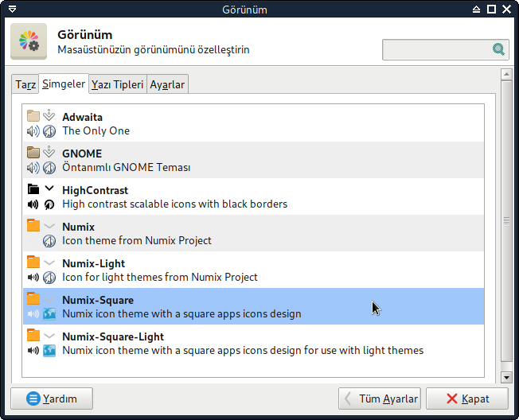
Task: Click the GNOME browser preview icon
Action: [x=49, y=168]
